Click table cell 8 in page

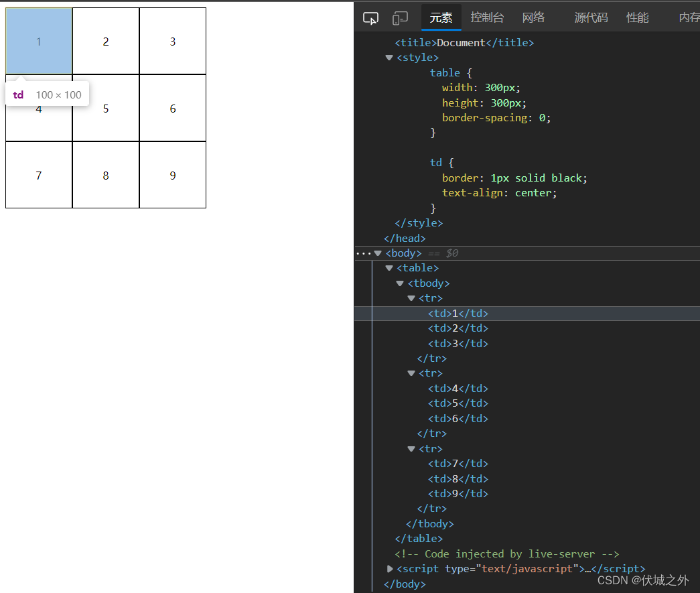(106, 175)
